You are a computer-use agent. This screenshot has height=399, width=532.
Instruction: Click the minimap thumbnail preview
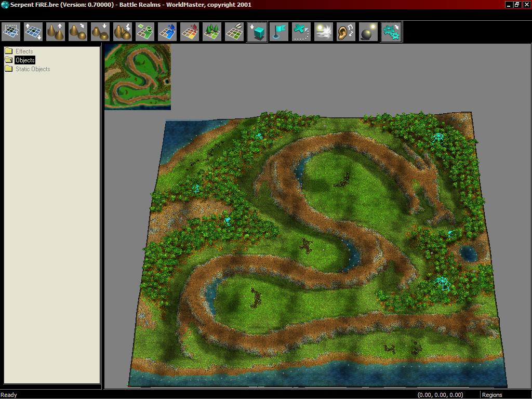tap(138, 77)
